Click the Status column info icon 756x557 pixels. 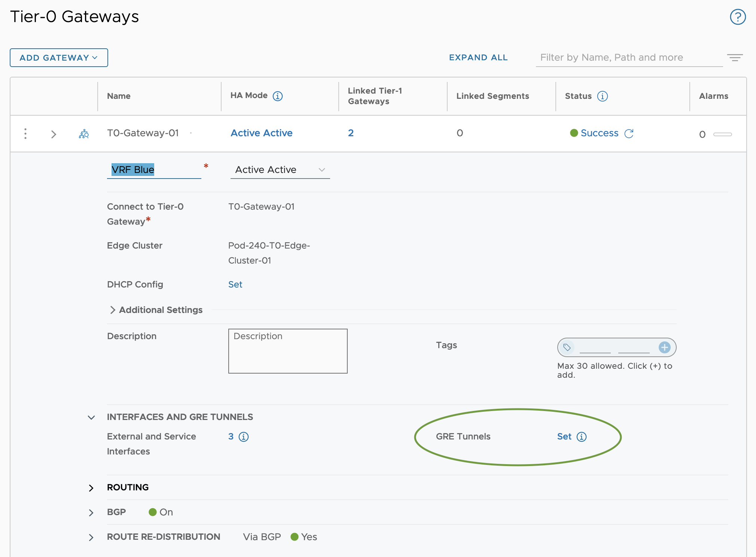[602, 96]
